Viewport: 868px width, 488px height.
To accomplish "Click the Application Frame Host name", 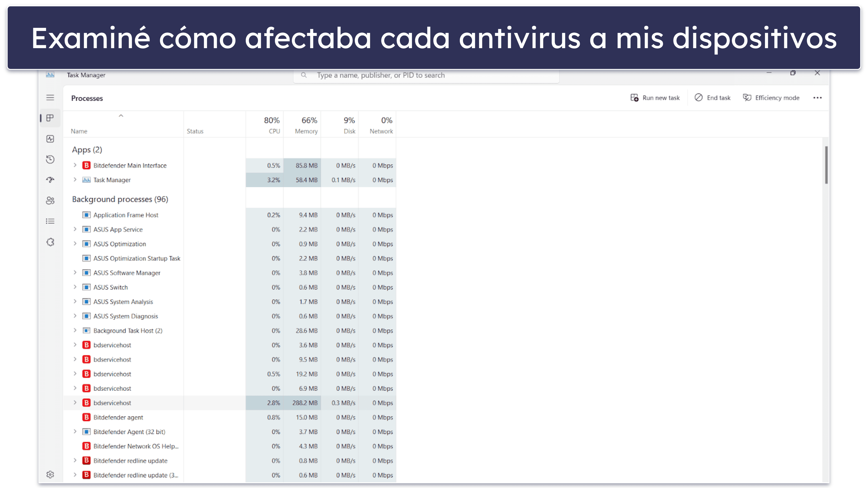I will tap(126, 215).
